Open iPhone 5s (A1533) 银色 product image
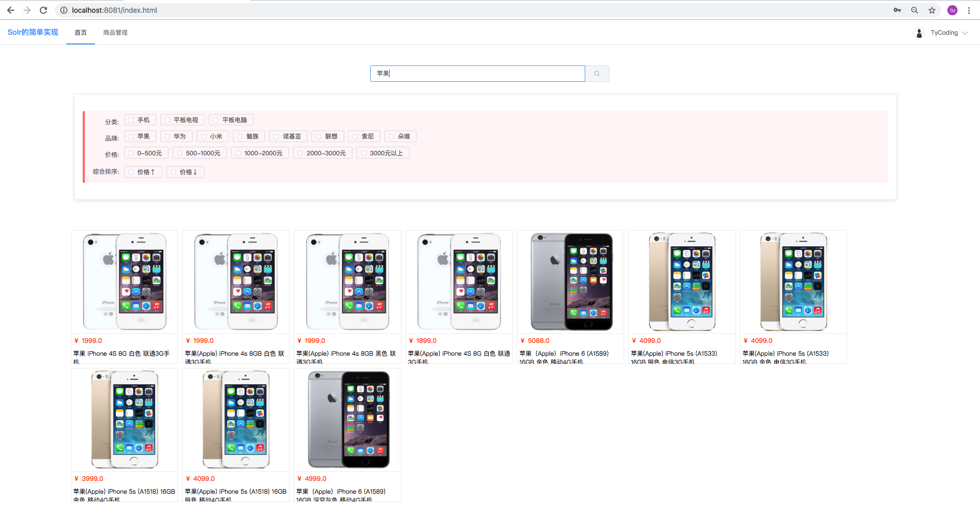 point(682,282)
